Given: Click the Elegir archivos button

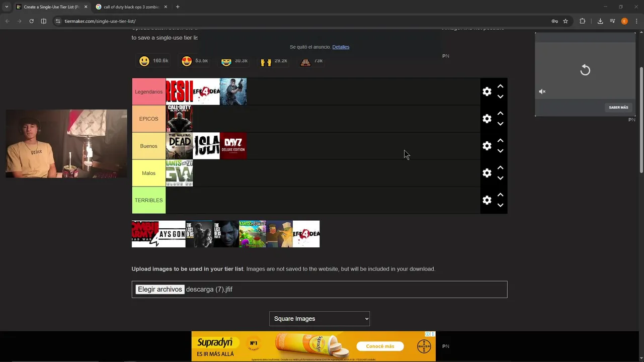Looking at the screenshot, I should click(160, 289).
